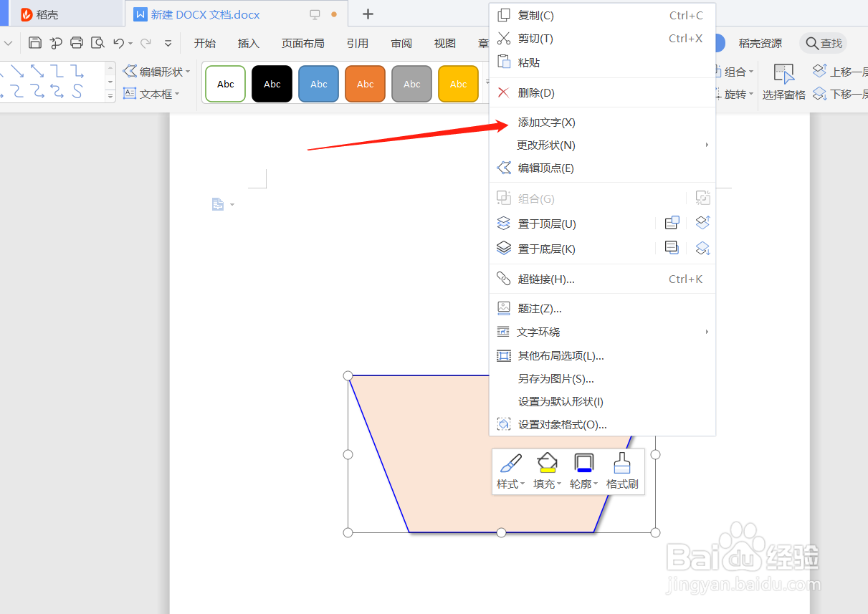This screenshot has height=614, width=868.
Task: Click the 编辑形状 edit shape icon
Action: [x=156, y=71]
